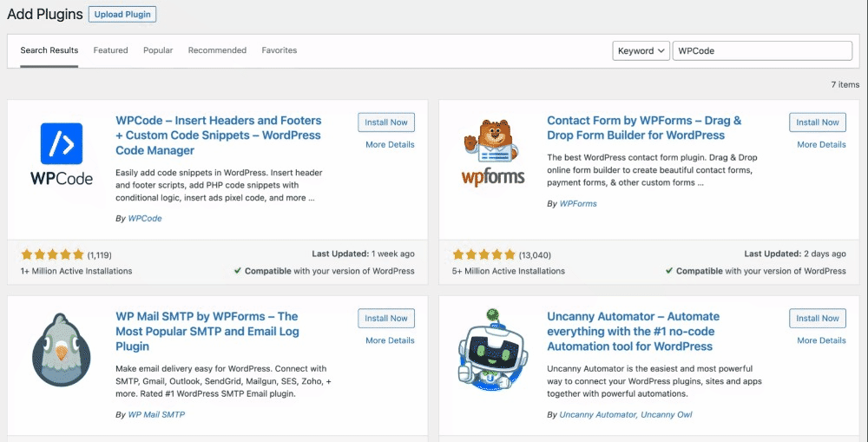Click the WP Mail SMTP pigeon icon
This screenshot has height=442, width=868.
click(x=62, y=350)
